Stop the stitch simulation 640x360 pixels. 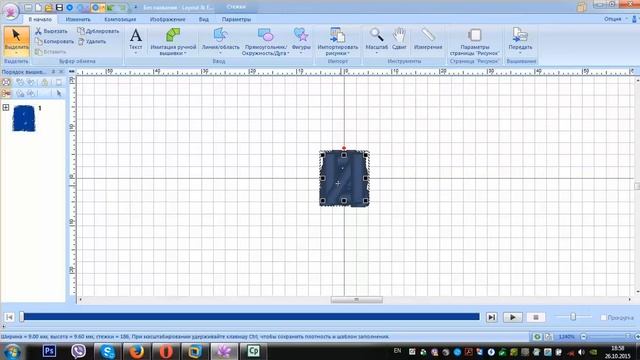point(536,317)
